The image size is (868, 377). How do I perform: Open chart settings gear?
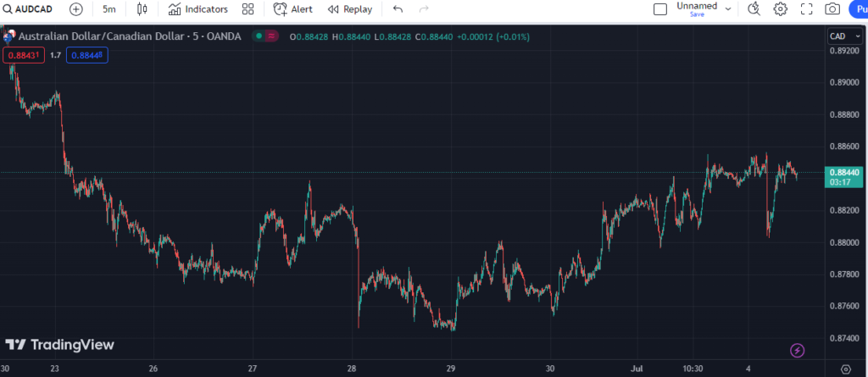780,9
